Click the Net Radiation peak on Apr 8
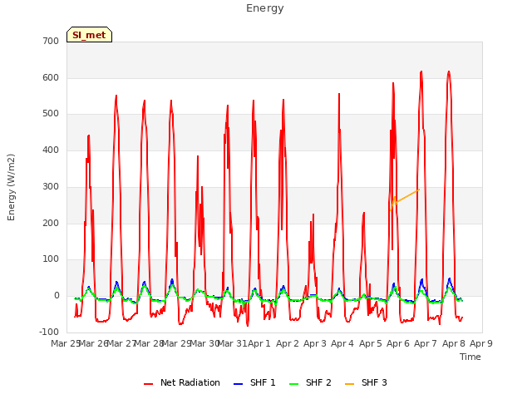 click(x=449, y=72)
